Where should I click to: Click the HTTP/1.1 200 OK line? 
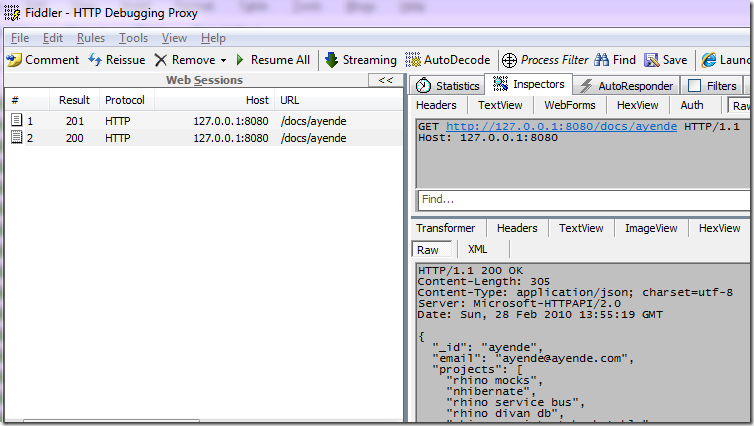(x=470, y=271)
